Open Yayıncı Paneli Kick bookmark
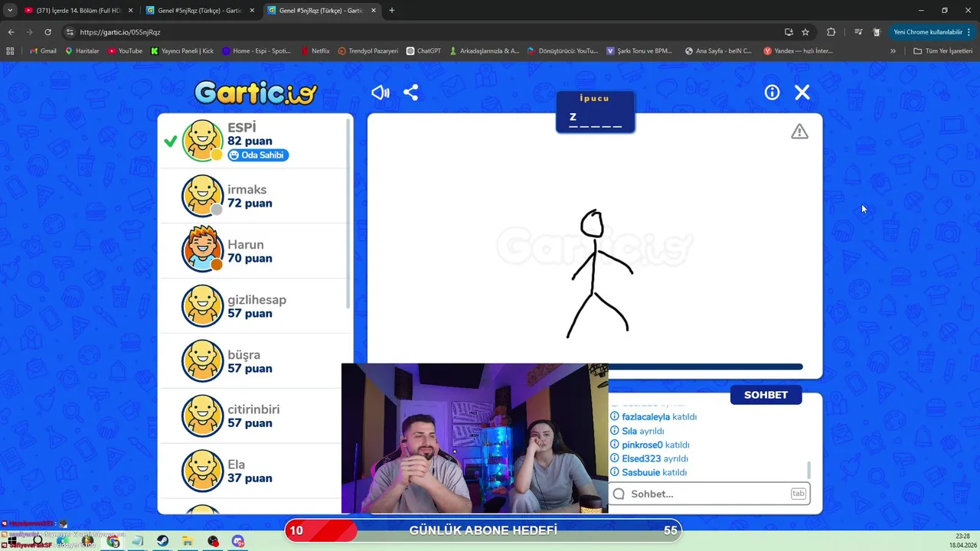The width and height of the screenshot is (980, 551). click(182, 51)
